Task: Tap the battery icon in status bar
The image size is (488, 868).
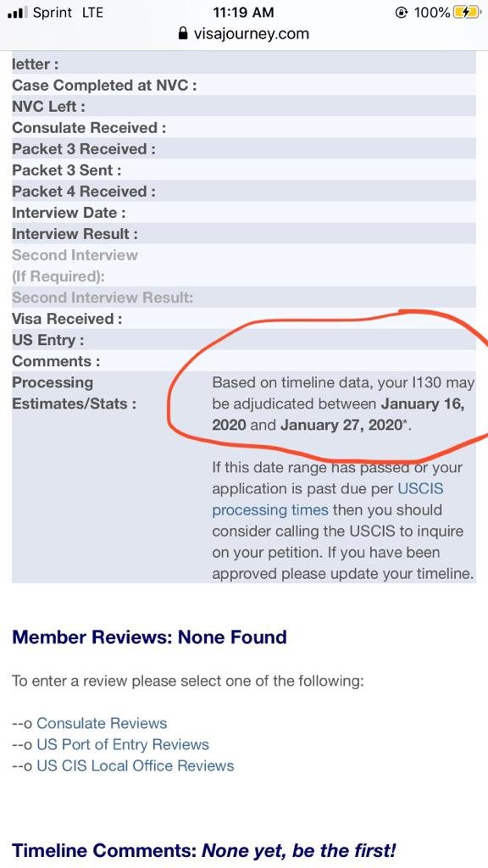Action: [468, 12]
